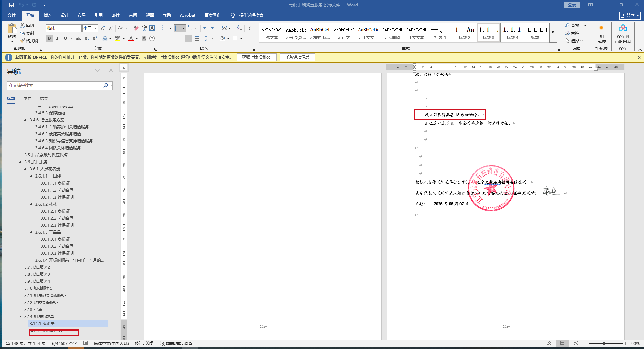
Task: Click the 获取正版 Office button
Action: [256, 57]
